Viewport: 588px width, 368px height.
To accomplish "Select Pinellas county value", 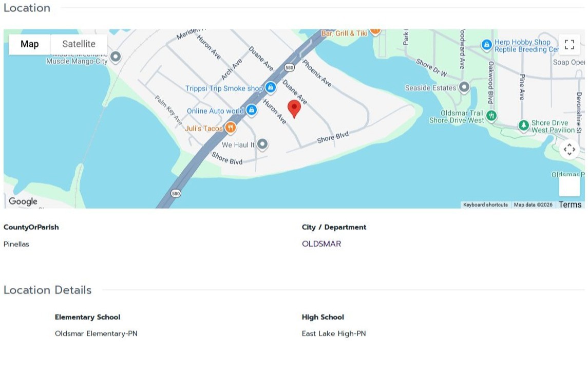I will [16, 244].
